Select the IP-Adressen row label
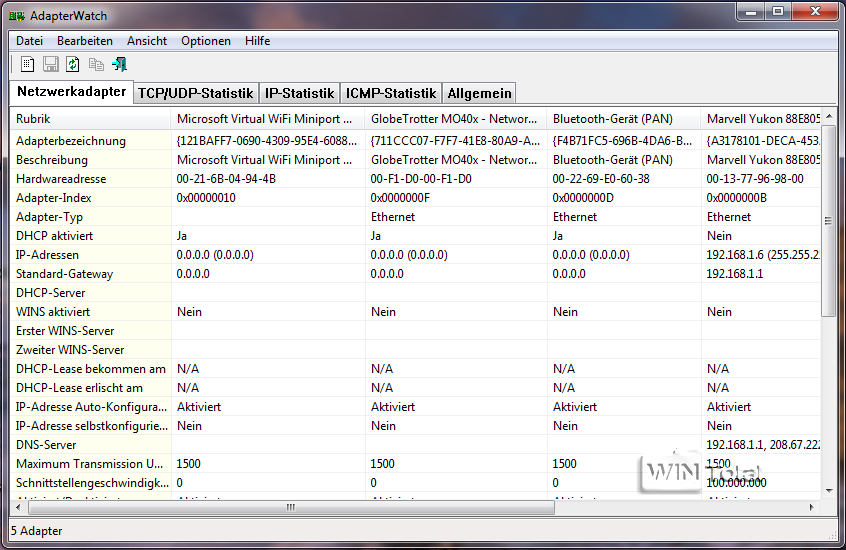 click(47, 255)
